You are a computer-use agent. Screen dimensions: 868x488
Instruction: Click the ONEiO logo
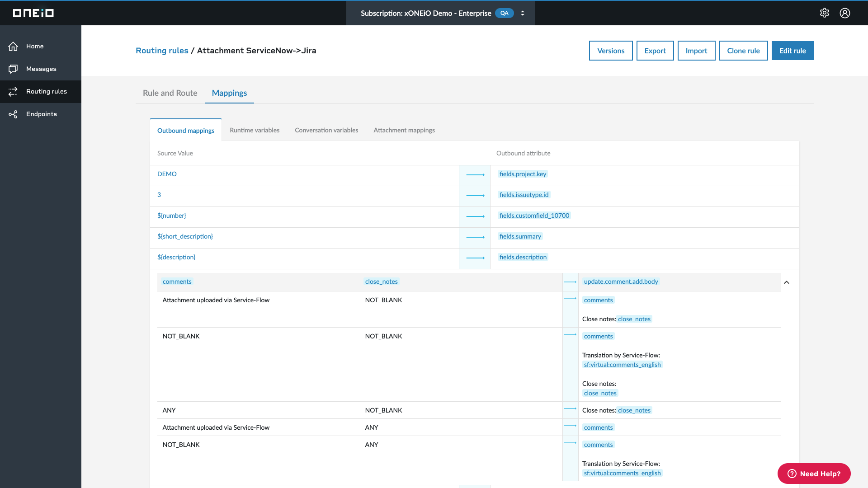coord(33,13)
